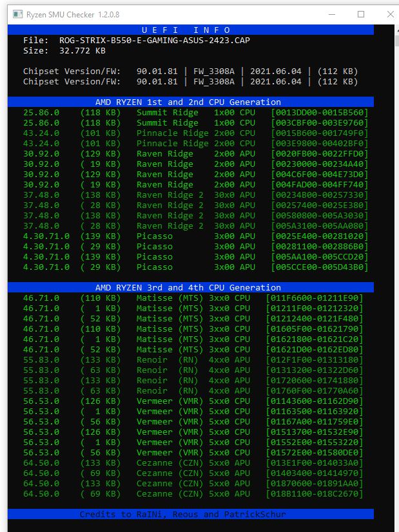The width and height of the screenshot is (399, 532).
Task: Select address '[01167A00-011759E0]'
Action: pos(315,422)
